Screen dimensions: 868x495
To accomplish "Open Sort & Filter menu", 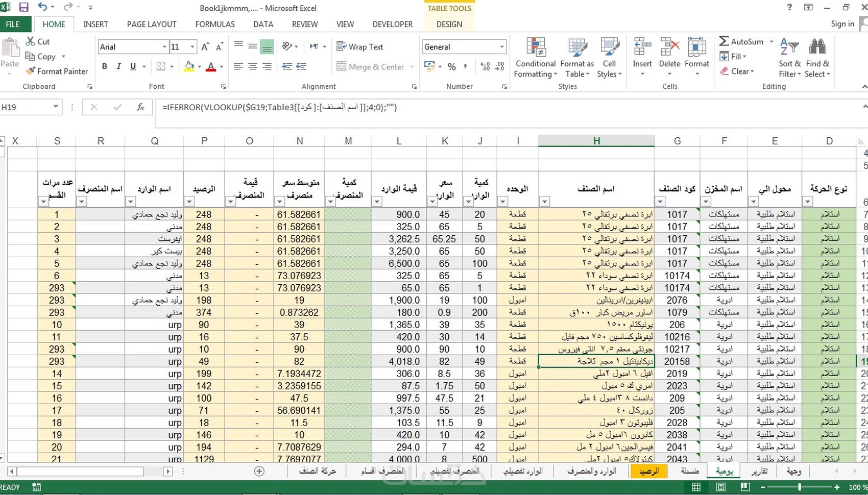I will click(789, 58).
